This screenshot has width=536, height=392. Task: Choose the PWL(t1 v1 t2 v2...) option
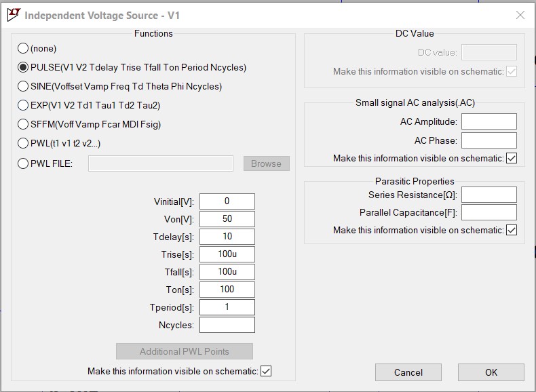pos(23,143)
